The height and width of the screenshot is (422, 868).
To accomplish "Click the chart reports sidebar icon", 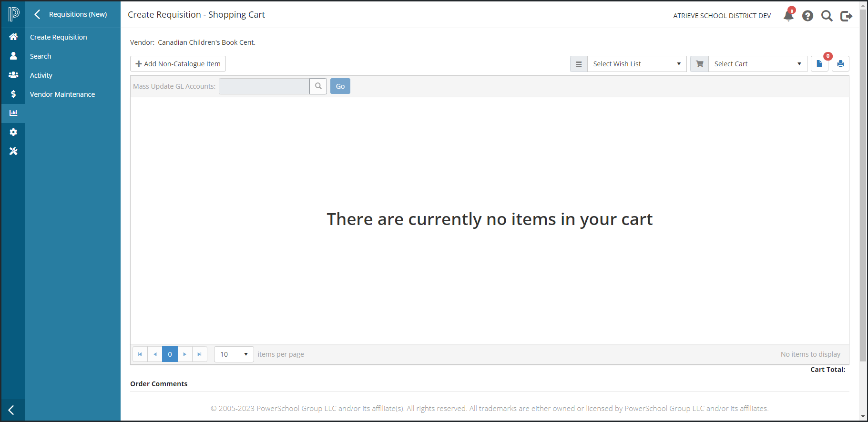I will click(13, 113).
